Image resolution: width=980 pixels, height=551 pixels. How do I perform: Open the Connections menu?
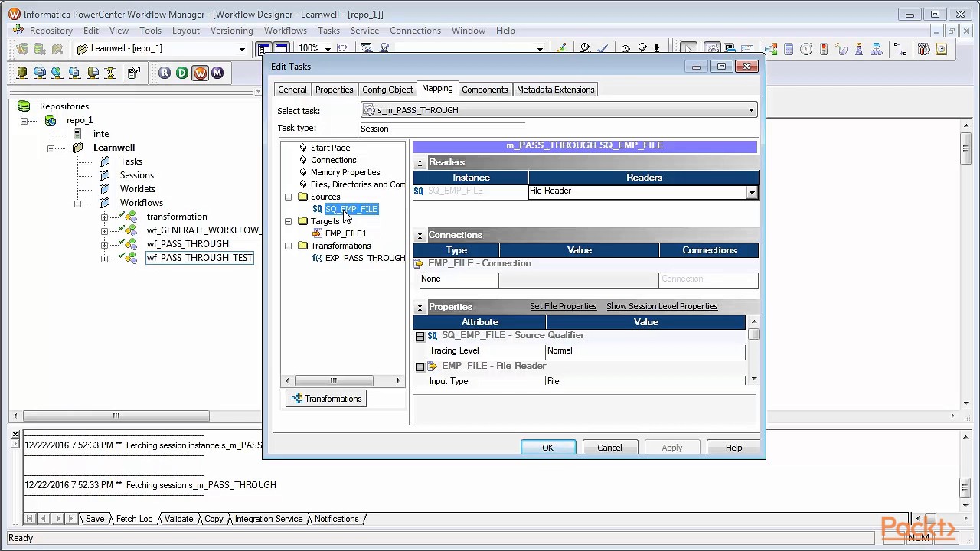pyautogui.click(x=415, y=31)
